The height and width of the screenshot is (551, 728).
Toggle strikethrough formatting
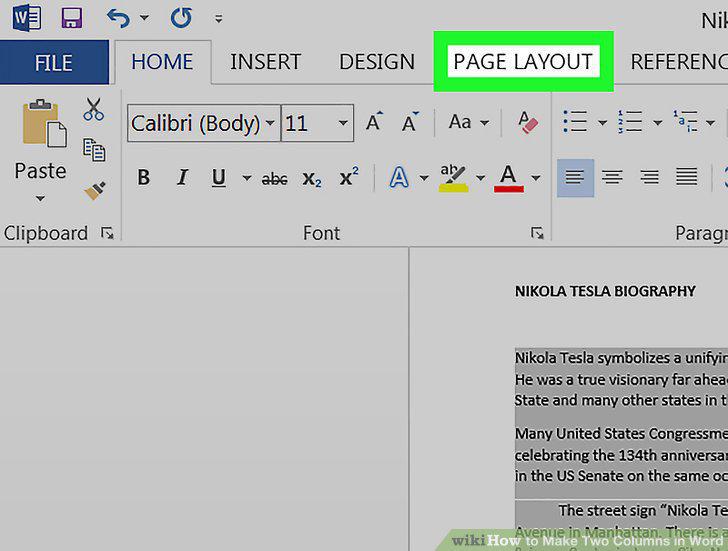275,179
